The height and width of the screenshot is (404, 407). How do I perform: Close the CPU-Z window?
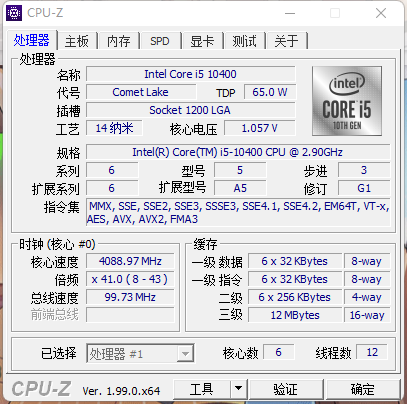coord(381,13)
